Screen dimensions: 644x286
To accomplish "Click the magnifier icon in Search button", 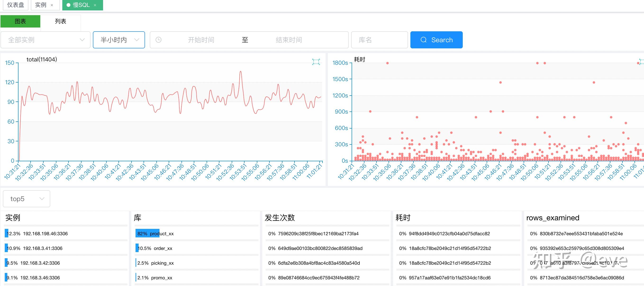I will [423, 40].
